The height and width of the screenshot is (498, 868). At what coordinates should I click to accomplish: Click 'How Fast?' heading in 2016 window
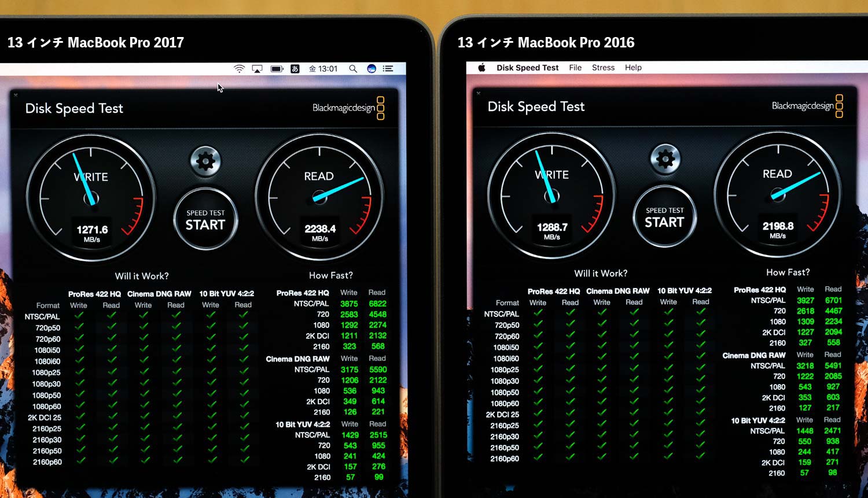click(x=788, y=272)
